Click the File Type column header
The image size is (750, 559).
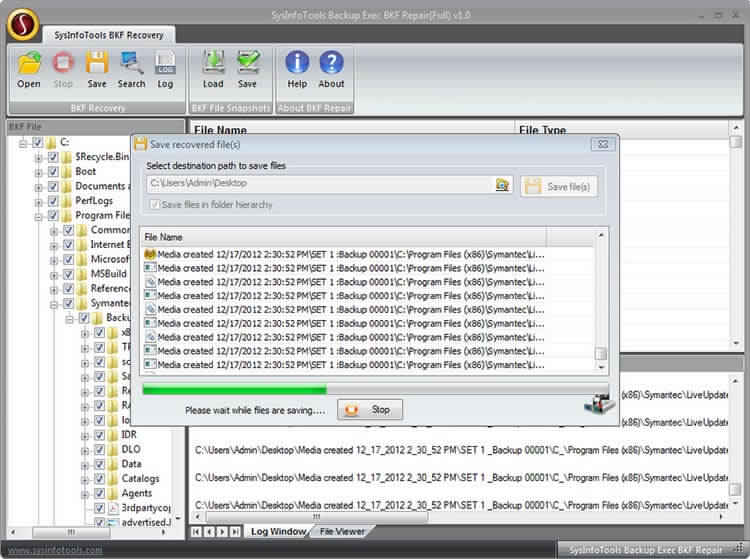(621, 130)
